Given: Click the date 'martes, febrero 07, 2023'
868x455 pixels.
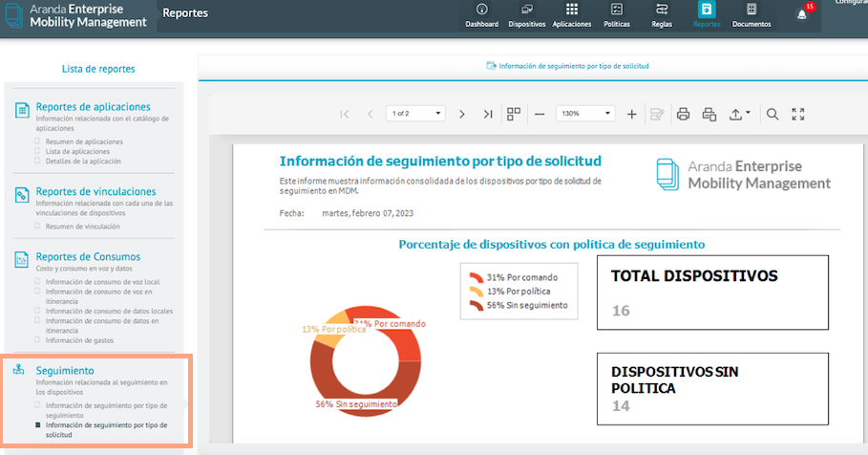Looking at the screenshot, I should click(368, 213).
